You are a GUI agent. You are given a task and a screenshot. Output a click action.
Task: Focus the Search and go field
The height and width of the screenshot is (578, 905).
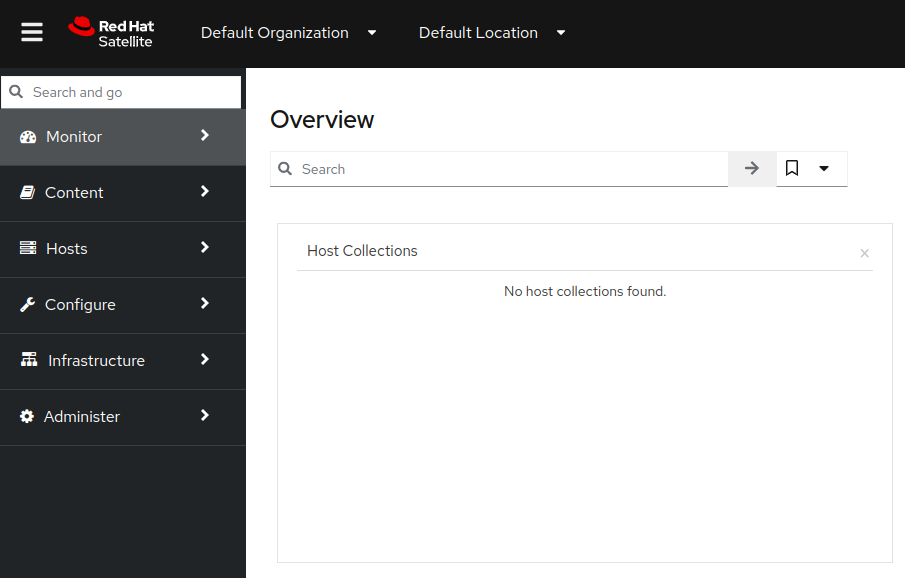click(121, 92)
